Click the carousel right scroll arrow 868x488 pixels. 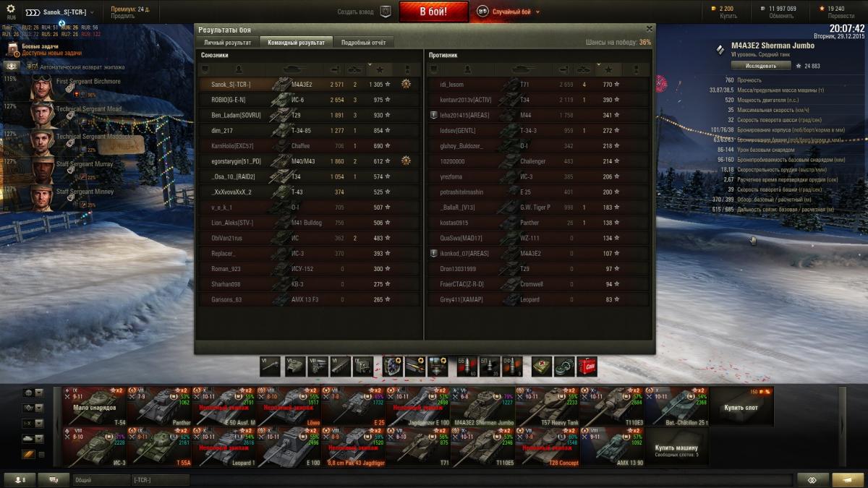tap(842, 427)
